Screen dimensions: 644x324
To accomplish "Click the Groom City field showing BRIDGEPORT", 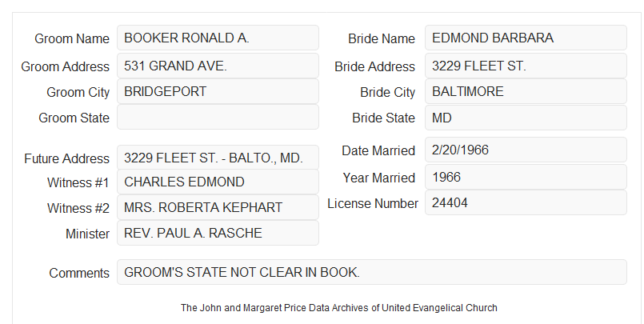I will (x=218, y=91).
